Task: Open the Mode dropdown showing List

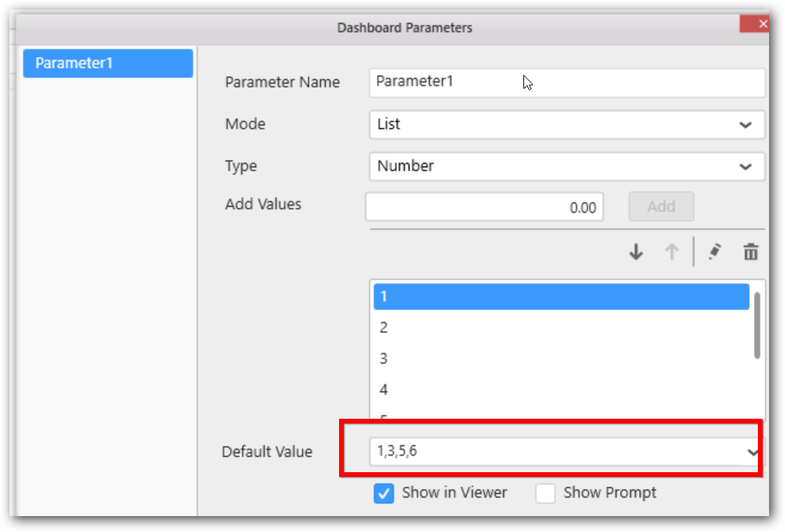Action: [x=566, y=124]
